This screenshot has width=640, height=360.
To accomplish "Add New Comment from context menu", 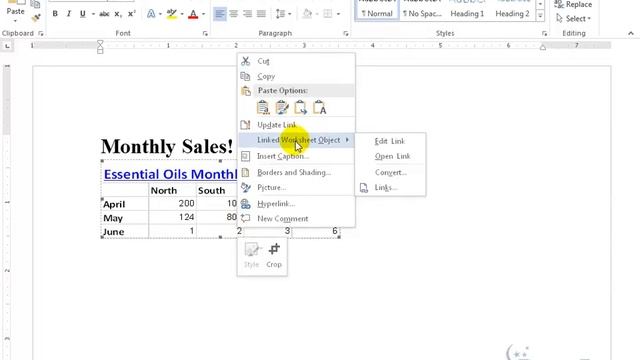I will (296, 219).
